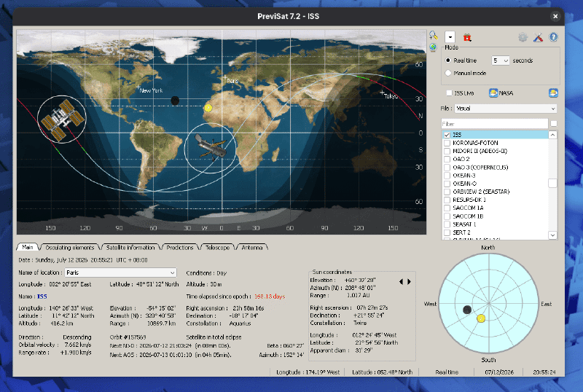Click status bar date 07/12/2026
The image size is (583, 392).
499,372
